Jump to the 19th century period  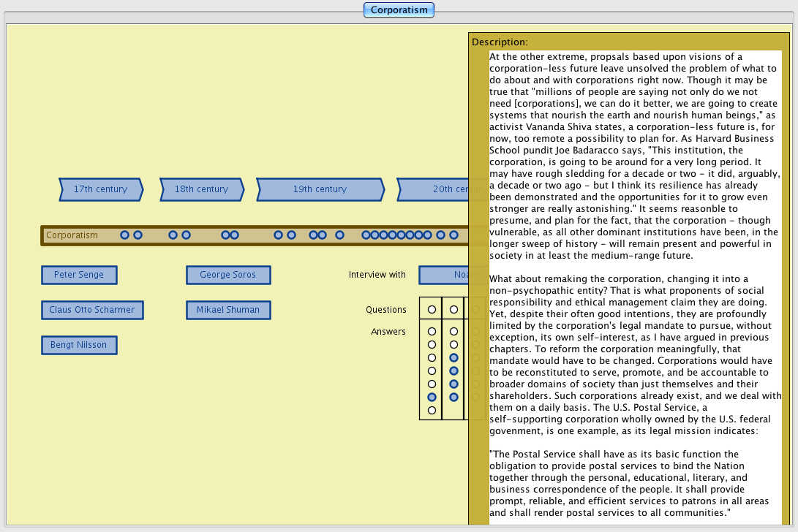[320, 189]
